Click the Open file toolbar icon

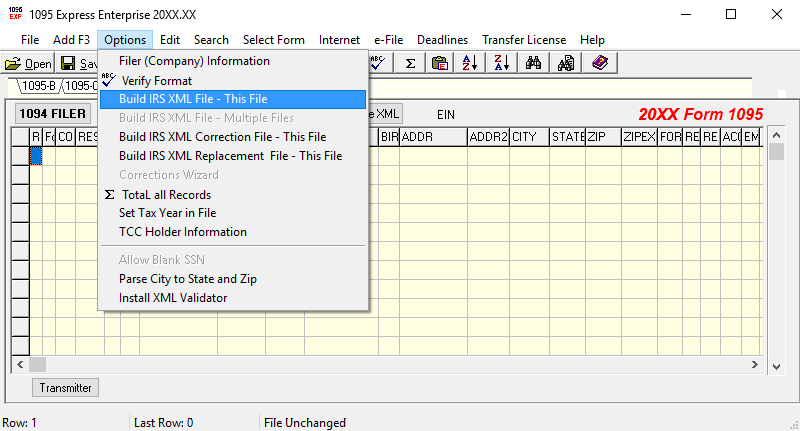tap(28, 63)
